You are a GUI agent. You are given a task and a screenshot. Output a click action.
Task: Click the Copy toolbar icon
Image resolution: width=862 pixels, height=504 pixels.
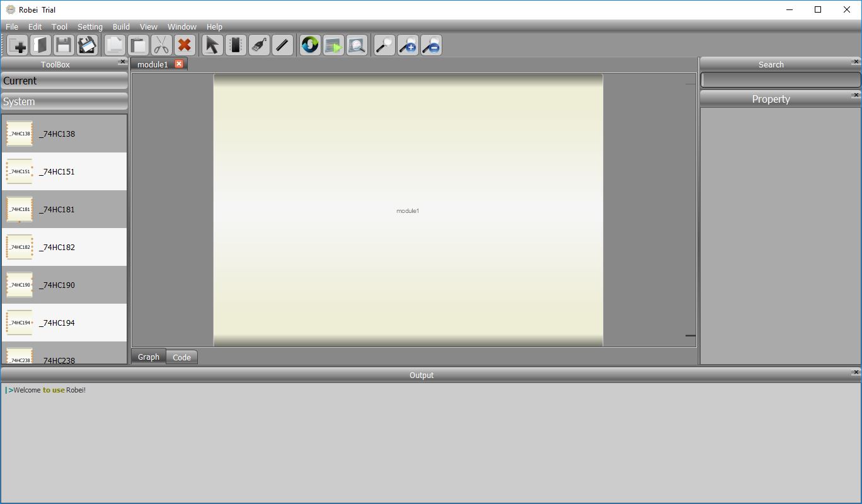[x=115, y=45]
